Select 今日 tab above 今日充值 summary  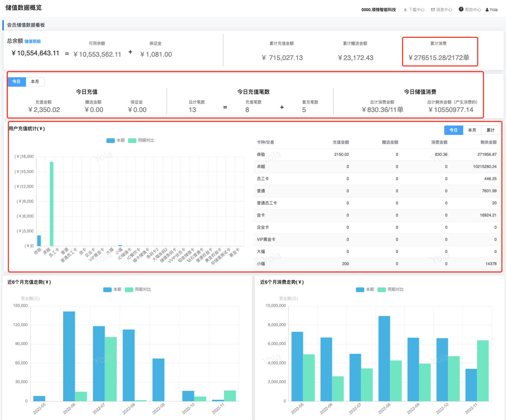click(17, 82)
